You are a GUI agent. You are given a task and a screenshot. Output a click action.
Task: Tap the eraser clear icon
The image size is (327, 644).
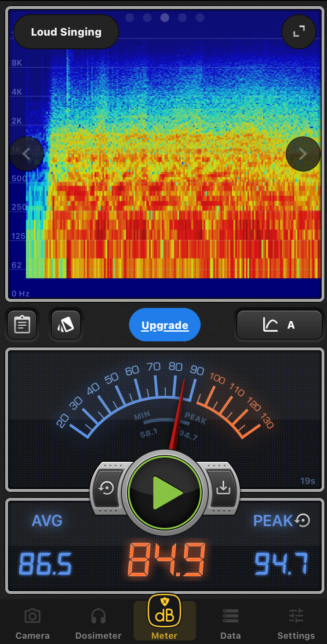coord(65,325)
